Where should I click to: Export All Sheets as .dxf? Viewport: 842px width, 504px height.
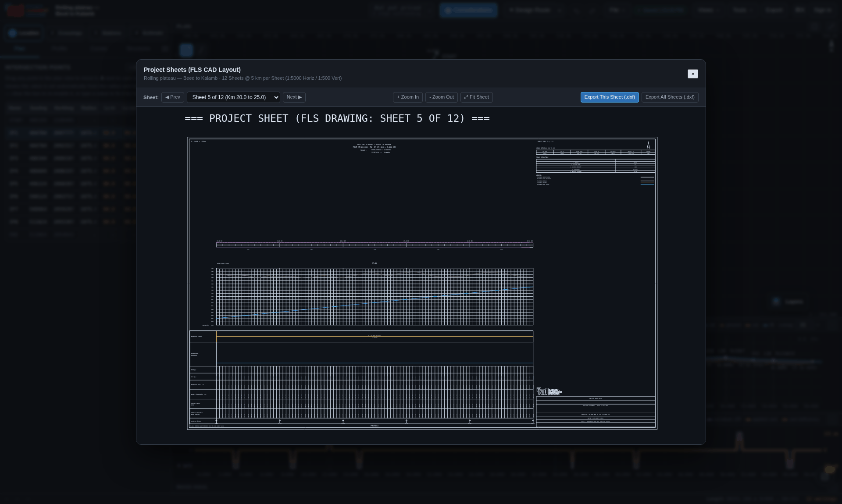point(670,97)
